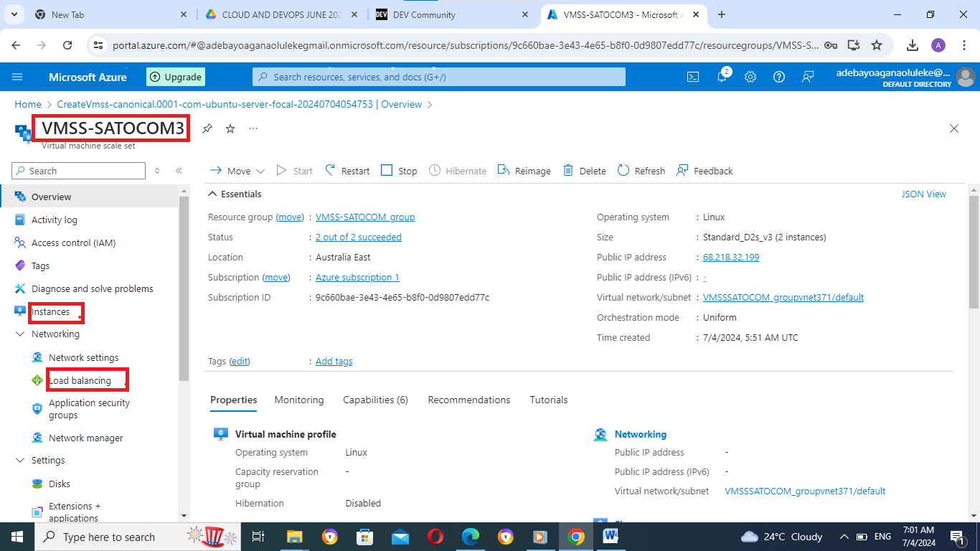Collapse the sidebar with the double-chevron
The height and width of the screenshot is (551, 980).
coord(179,171)
